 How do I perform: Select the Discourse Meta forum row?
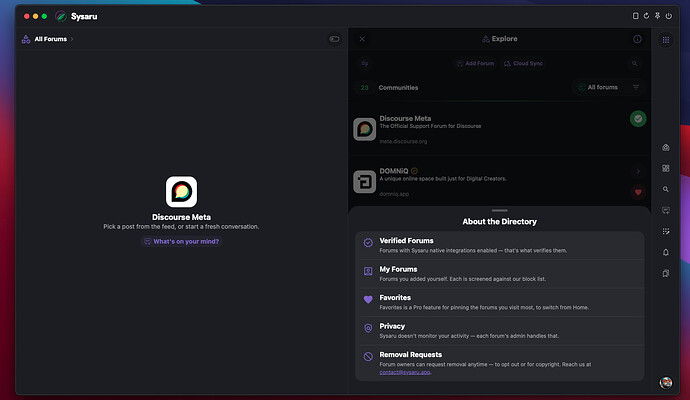coord(499,129)
